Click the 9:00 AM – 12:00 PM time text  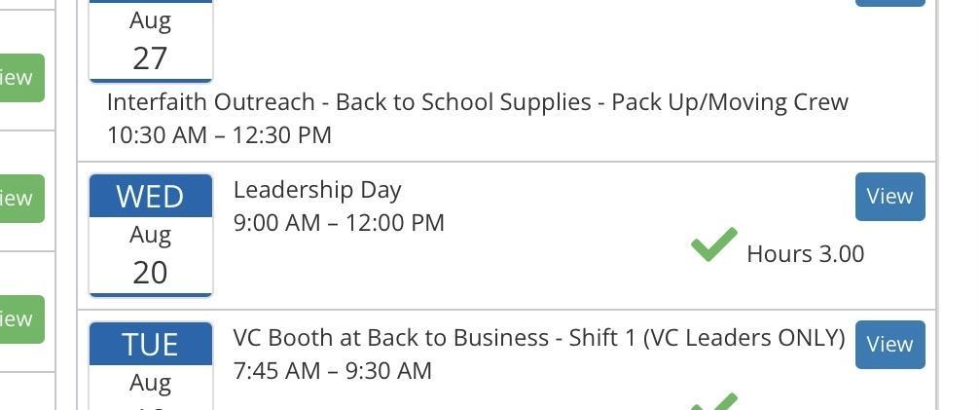pos(339,223)
